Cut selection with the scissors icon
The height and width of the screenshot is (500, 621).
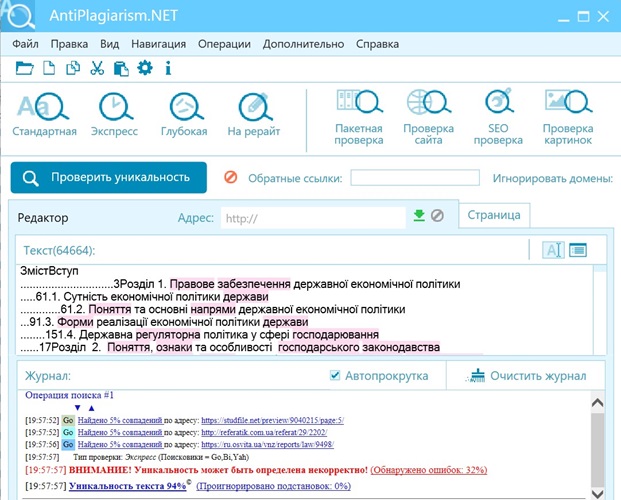pyautogui.click(x=97, y=68)
